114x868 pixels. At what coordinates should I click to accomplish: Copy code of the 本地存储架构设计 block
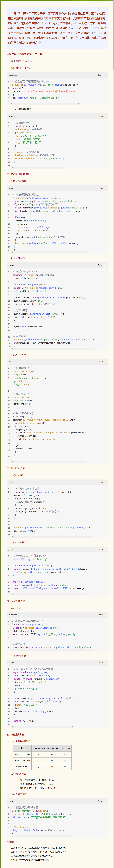click(x=102, y=116)
